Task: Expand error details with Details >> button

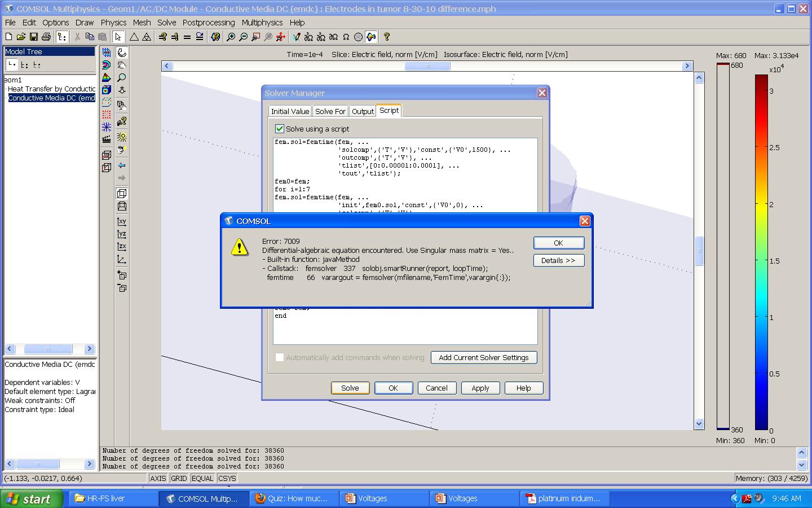Action: tap(558, 260)
